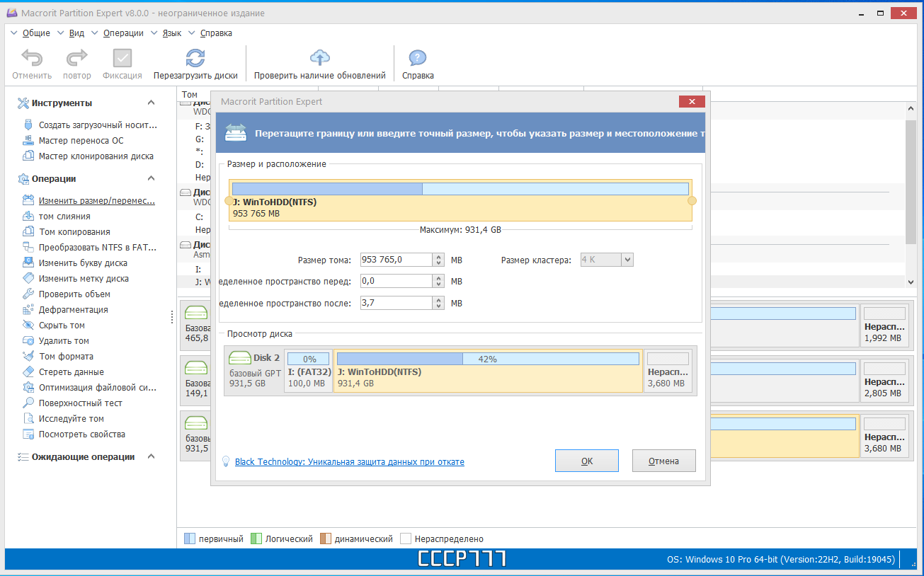
Task: Click the volume list scrollbar down arrow
Action: (911, 282)
